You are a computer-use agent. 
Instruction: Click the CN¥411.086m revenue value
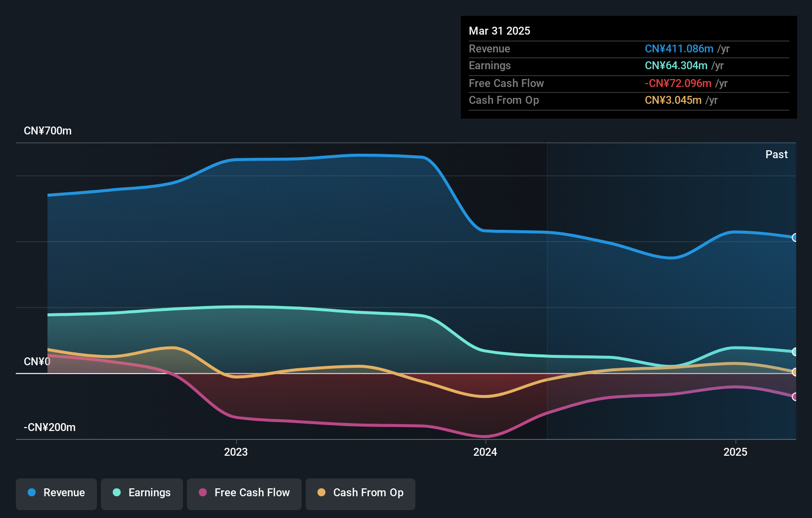679,49
